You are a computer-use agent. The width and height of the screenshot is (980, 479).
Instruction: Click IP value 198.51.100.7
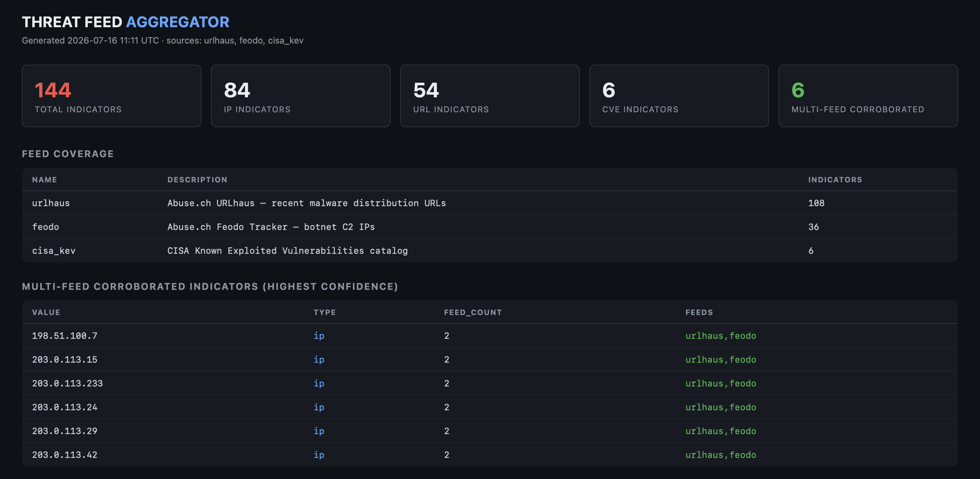[65, 335]
